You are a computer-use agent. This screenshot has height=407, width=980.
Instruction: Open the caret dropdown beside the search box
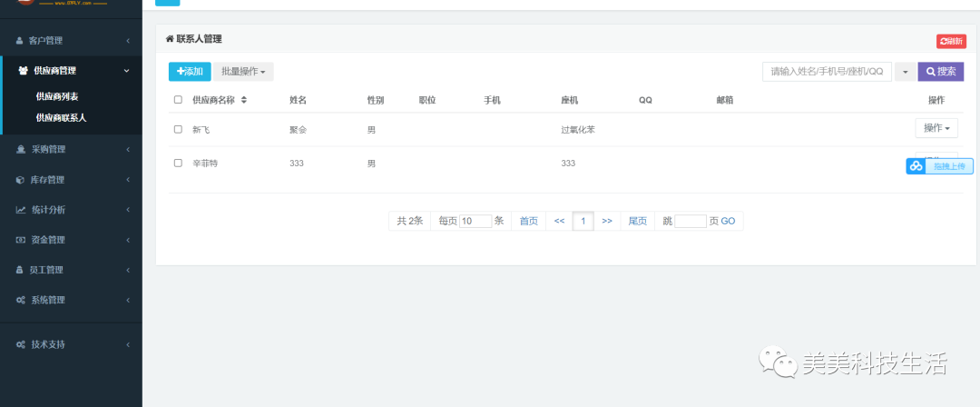[x=905, y=72]
